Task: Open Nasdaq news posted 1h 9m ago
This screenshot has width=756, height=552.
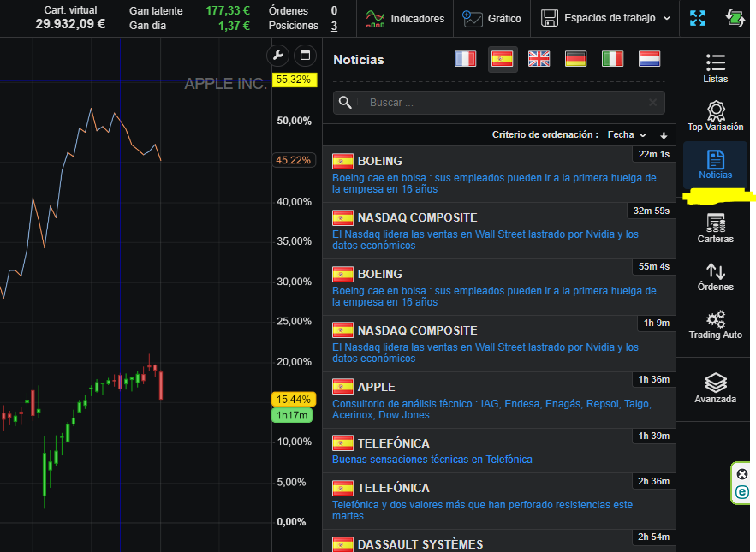Action: pos(498,343)
